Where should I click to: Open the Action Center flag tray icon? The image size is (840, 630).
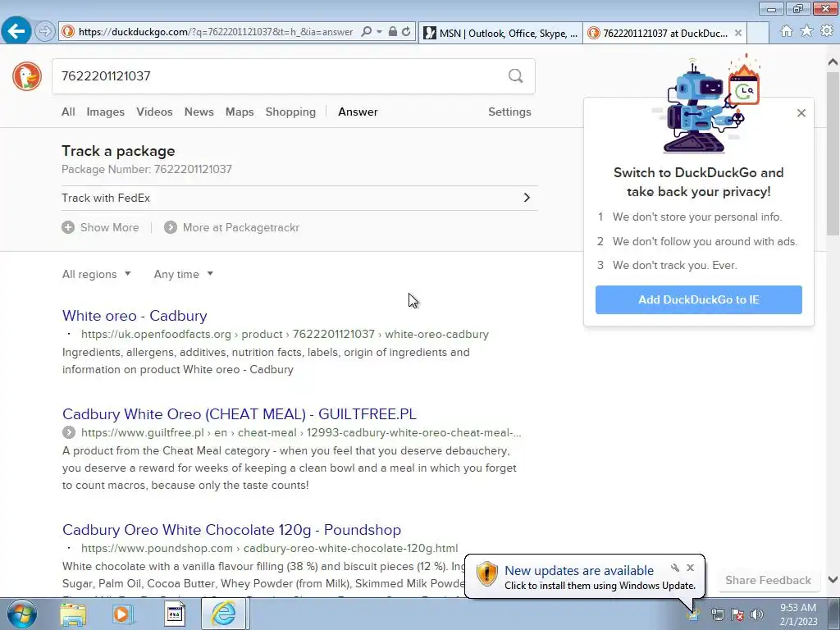pyautogui.click(x=737, y=614)
